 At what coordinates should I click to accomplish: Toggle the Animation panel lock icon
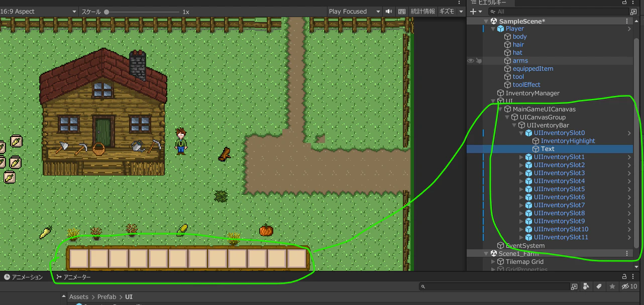point(624,276)
